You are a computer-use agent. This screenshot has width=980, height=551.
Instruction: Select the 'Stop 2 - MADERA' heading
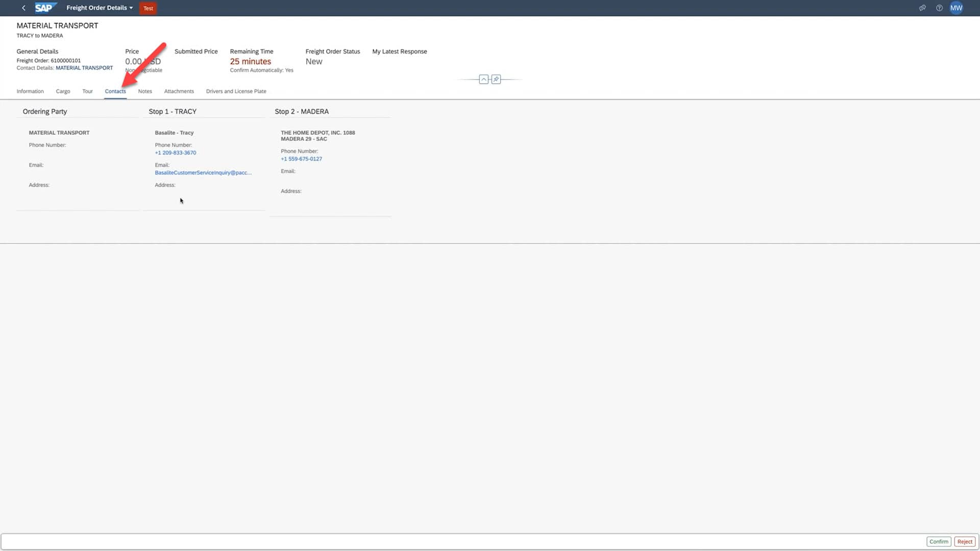pyautogui.click(x=302, y=111)
